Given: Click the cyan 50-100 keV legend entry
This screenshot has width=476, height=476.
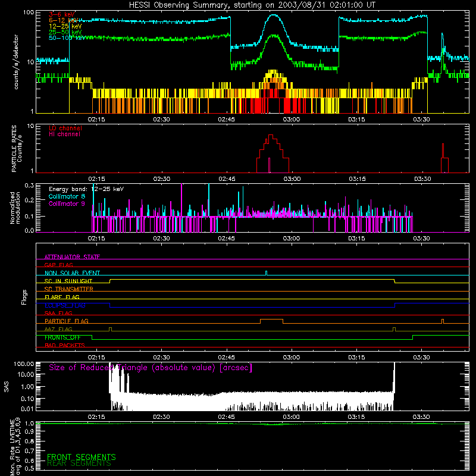Looking at the screenshot, I should tap(66, 38).
